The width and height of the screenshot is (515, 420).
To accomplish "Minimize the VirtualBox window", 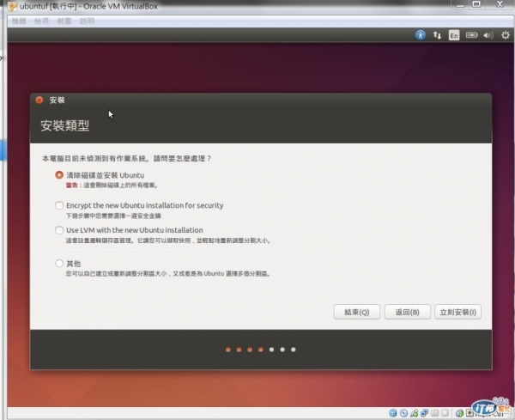I will click(x=460, y=5).
